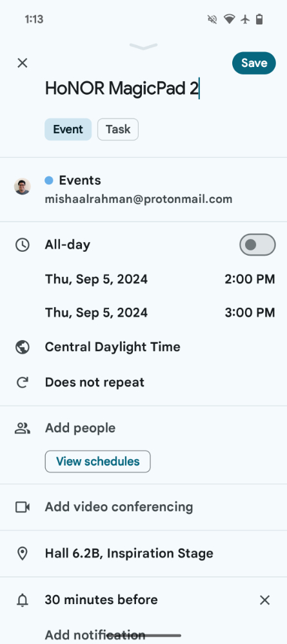Close the event editor with X icon
287x644 pixels.
coord(22,63)
